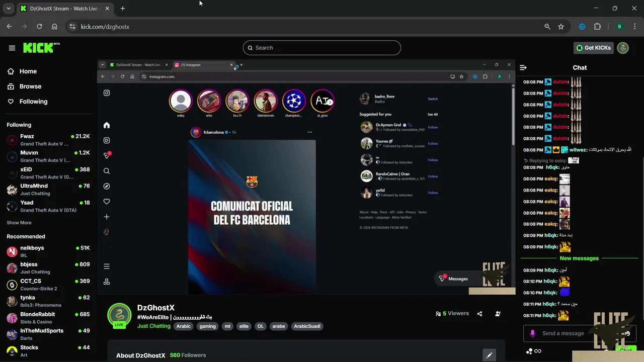Image resolution: width=644 pixels, height=362 pixels.
Task: Open channel points icon below chat box
Action: (x=529, y=351)
